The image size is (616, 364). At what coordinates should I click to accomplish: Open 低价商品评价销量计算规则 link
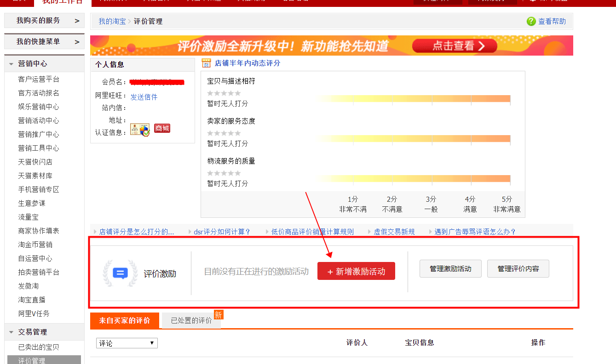(312, 232)
